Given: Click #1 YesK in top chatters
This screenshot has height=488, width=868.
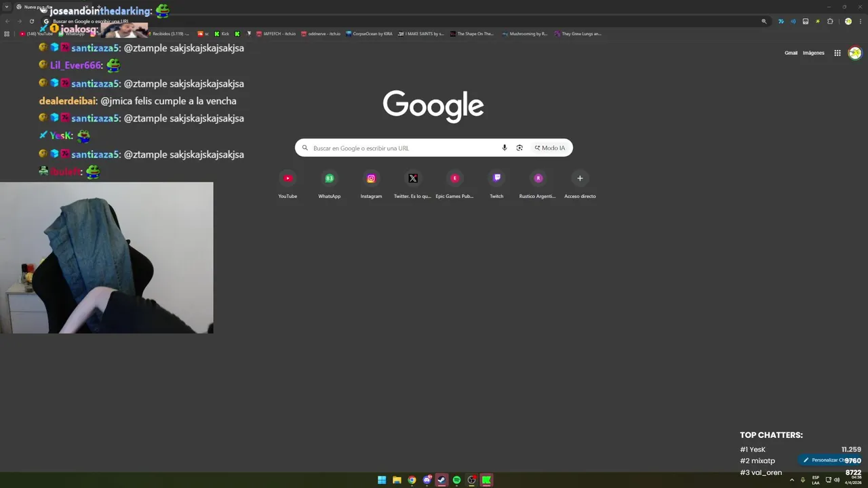Looking at the screenshot, I should (753, 449).
